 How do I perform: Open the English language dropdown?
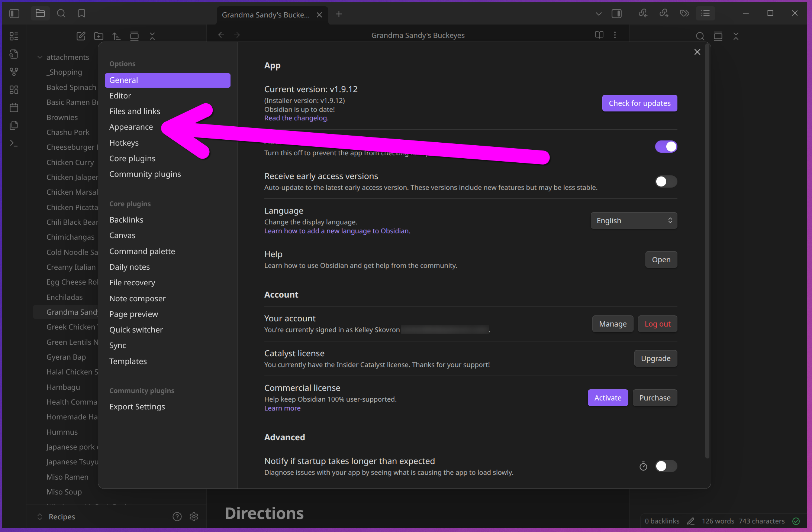[x=634, y=221]
